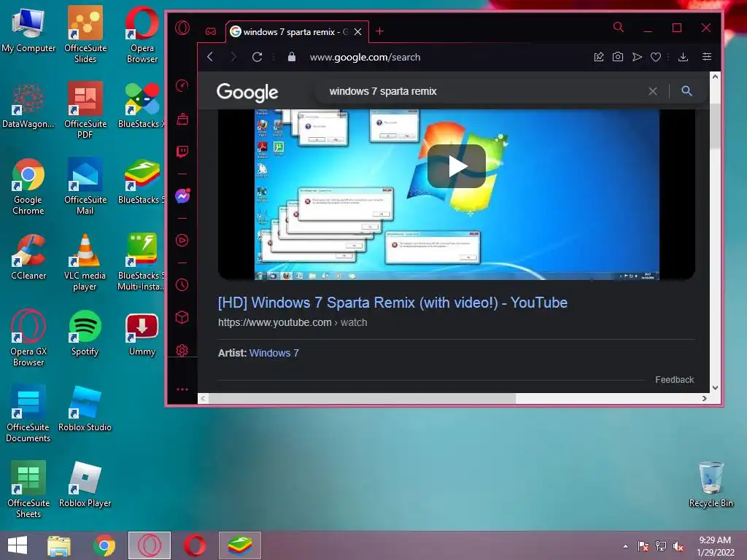
Task: Open Windows Start button
Action: pos(18,545)
